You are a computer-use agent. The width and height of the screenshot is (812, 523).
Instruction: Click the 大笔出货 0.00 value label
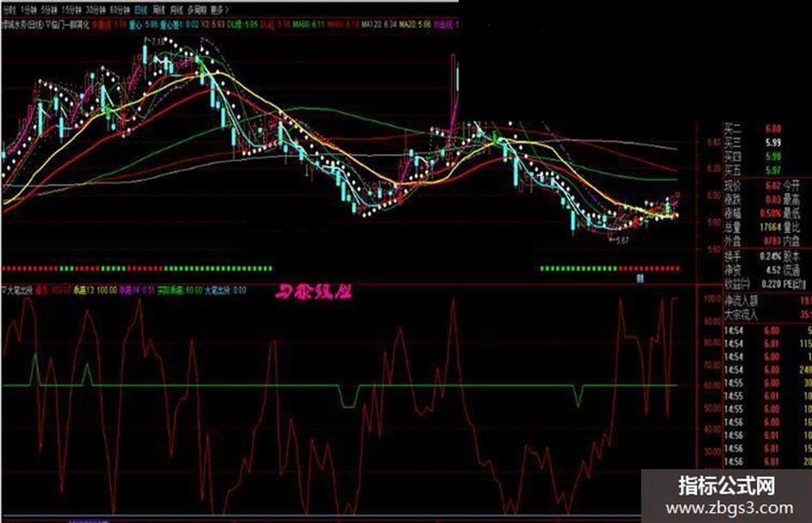[225, 290]
